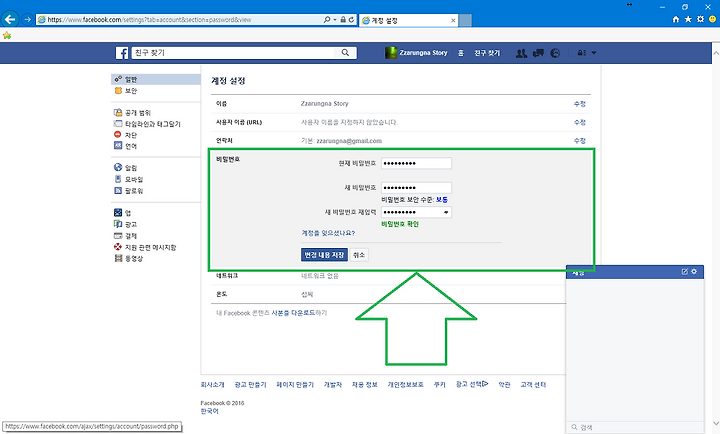Click 페이지 만들기 footer link
This screenshot has height=434, width=720.
[295, 384]
